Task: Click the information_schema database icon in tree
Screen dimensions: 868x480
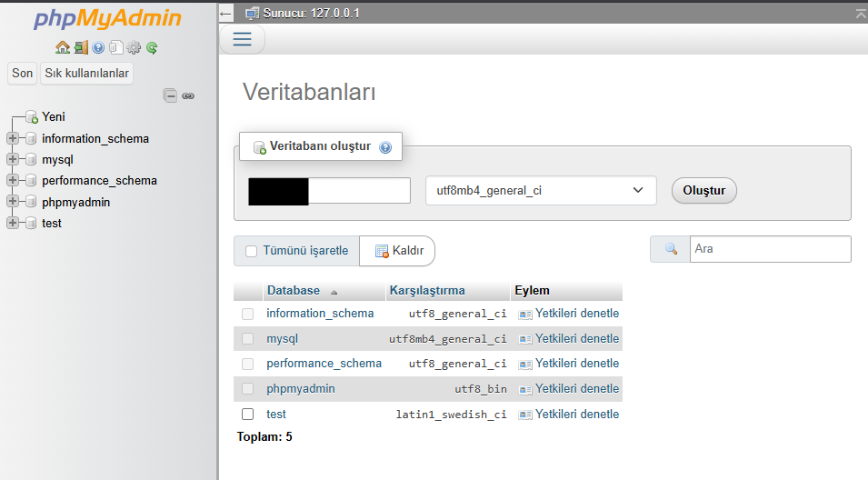Action: (31, 138)
